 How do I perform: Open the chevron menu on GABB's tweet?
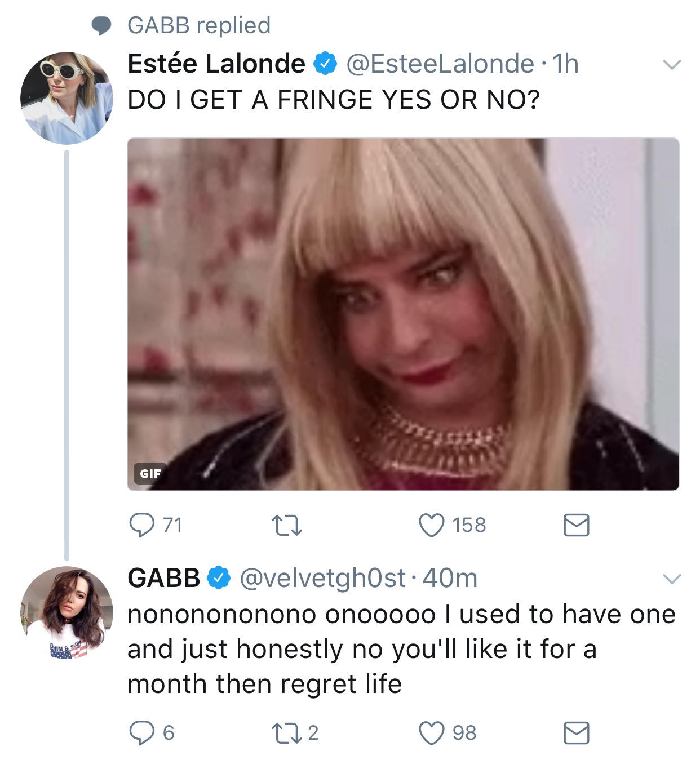[x=672, y=579]
